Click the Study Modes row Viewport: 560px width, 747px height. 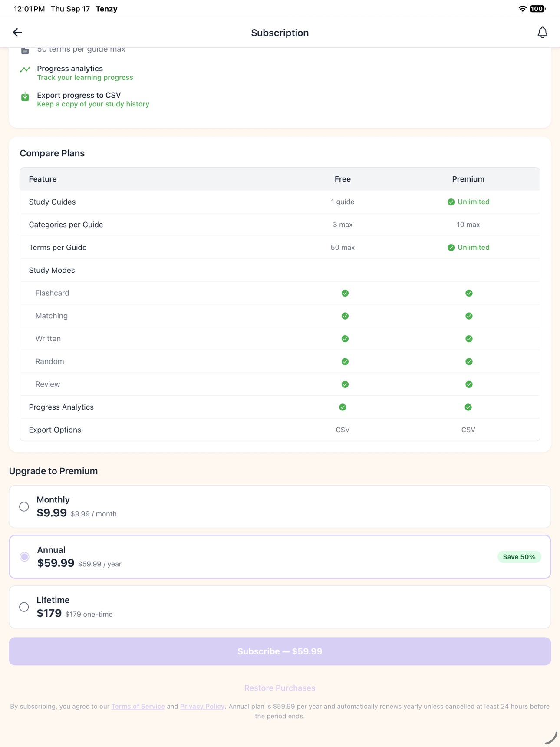coord(280,270)
